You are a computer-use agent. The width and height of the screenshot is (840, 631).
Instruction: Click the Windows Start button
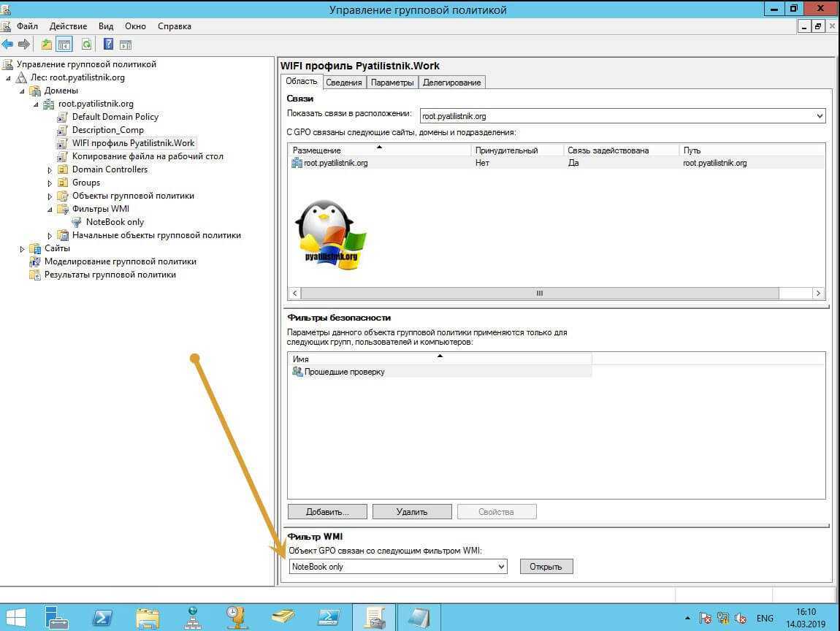coord(16,617)
